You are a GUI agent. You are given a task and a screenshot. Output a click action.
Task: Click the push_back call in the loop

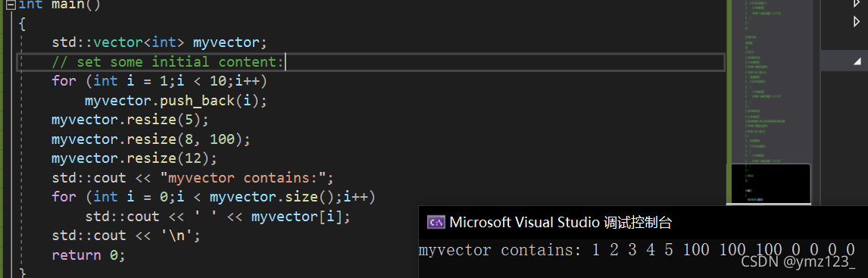[x=176, y=101]
